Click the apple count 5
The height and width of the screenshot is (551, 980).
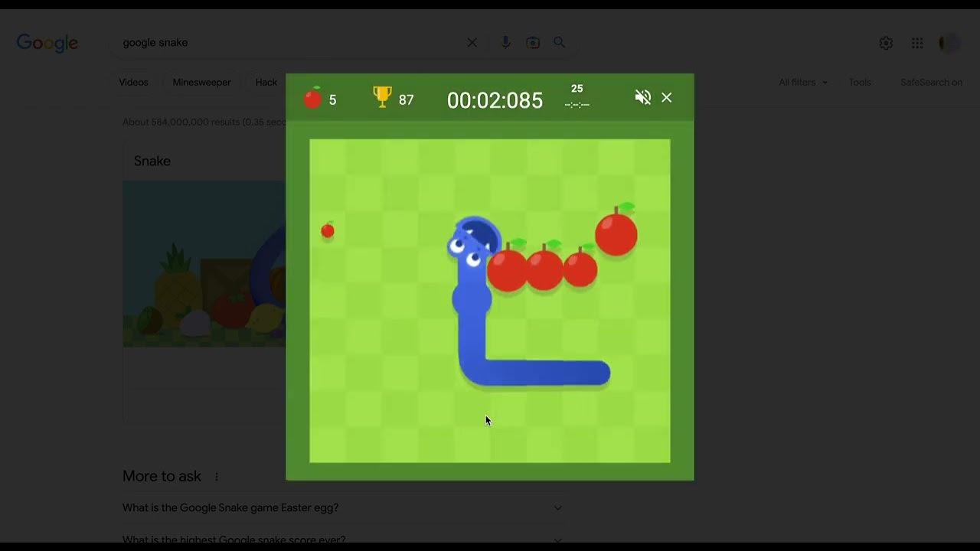click(333, 100)
